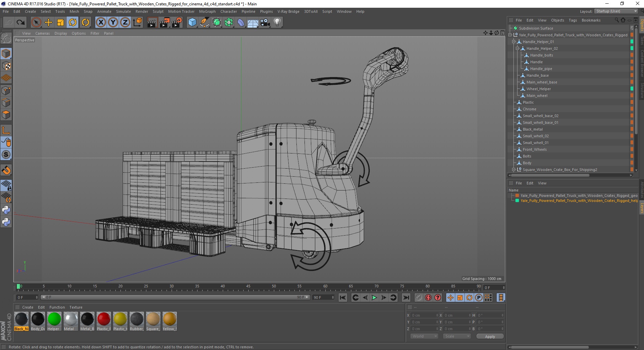Image resolution: width=644 pixels, height=350 pixels.
Task: Add a Camera object
Action: tap(265, 23)
